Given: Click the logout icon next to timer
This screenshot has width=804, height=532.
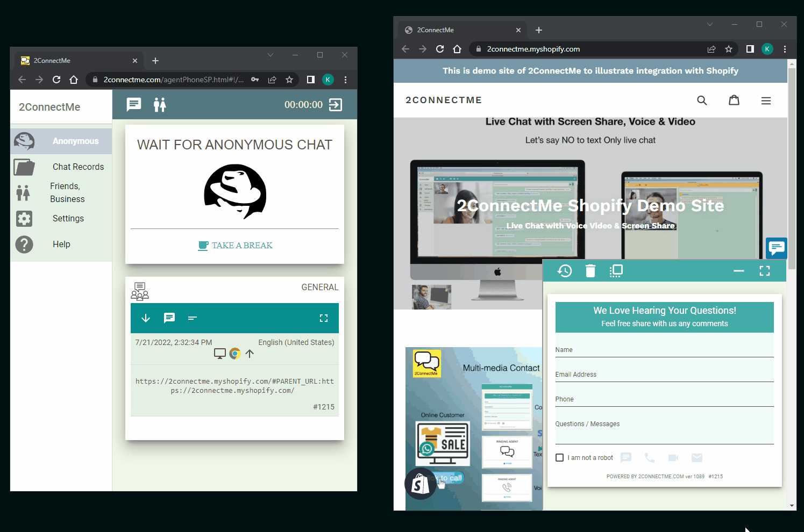Looking at the screenshot, I should (x=336, y=105).
